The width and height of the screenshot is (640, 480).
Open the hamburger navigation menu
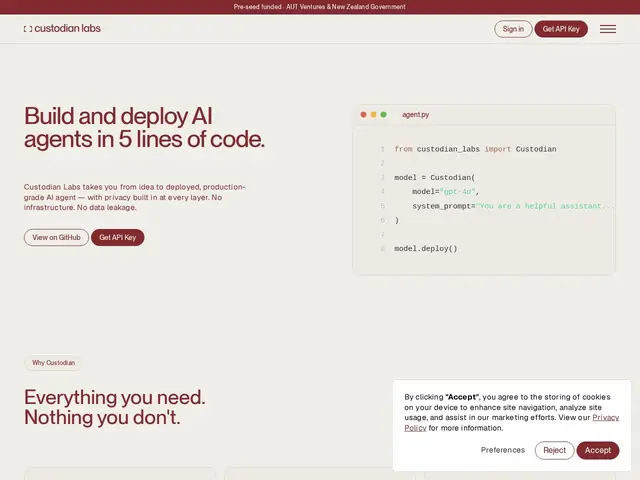tap(608, 29)
